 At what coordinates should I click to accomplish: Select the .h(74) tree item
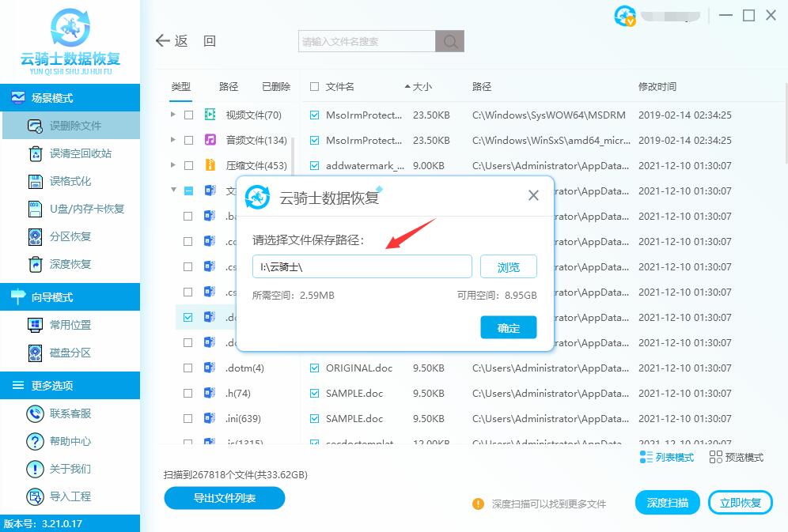(x=238, y=393)
